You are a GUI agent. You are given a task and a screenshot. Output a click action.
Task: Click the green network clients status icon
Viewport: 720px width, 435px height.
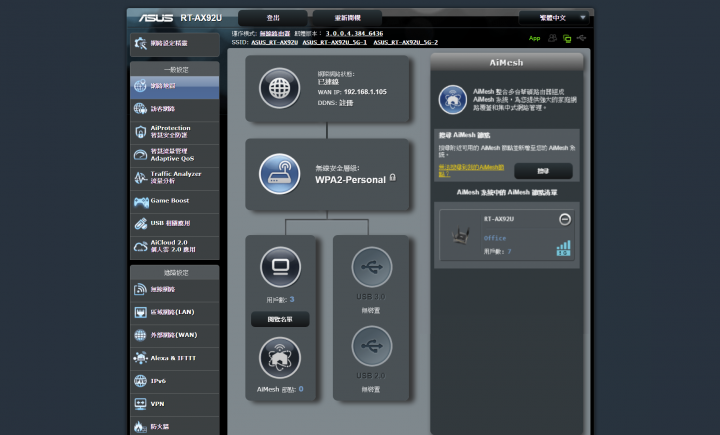coord(567,39)
